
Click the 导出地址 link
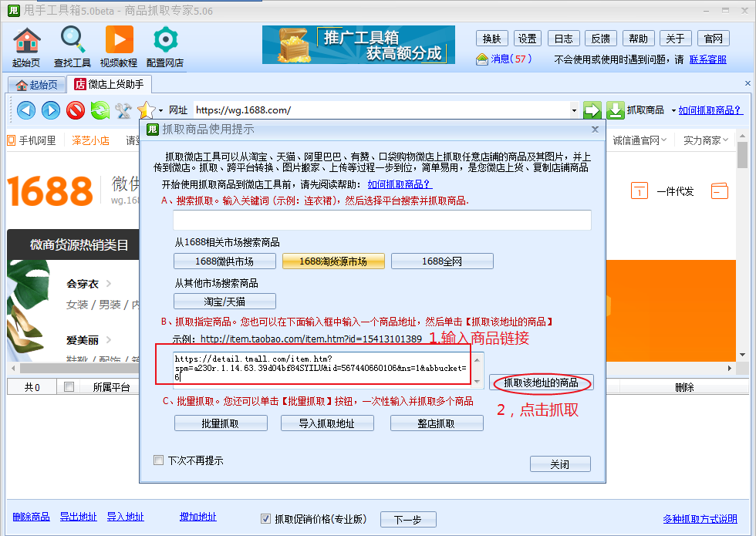(x=78, y=517)
